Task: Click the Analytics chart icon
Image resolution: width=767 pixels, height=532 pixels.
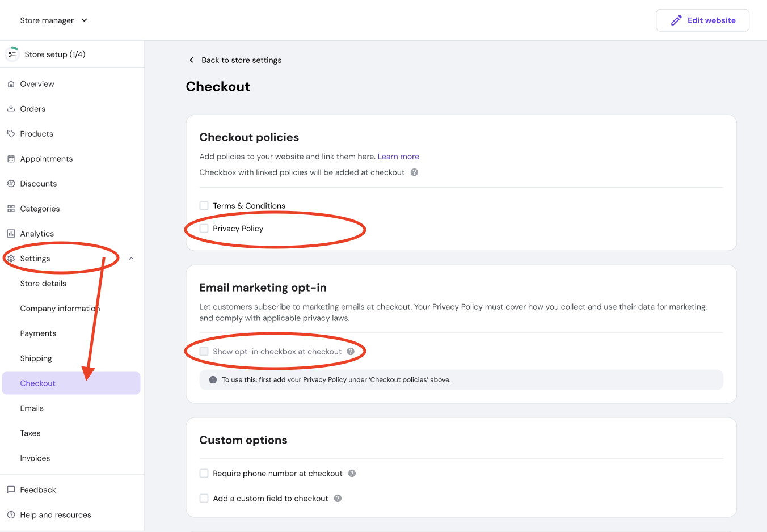Action: (x=11, y=234)
